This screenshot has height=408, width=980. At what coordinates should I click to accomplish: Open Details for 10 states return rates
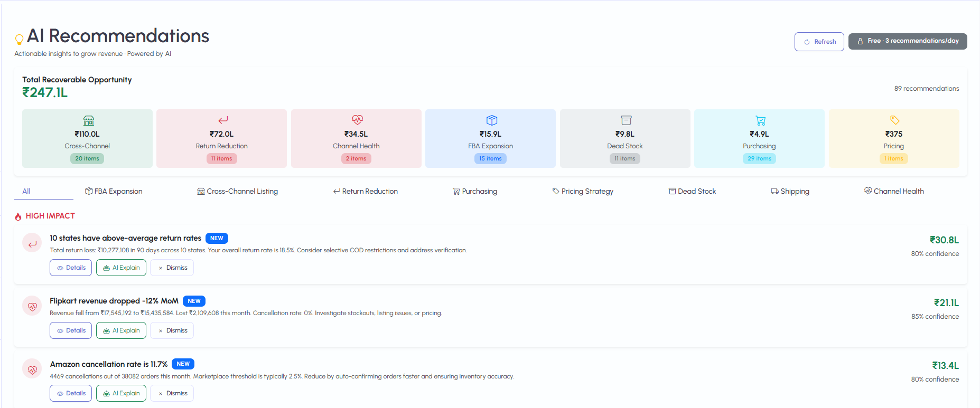click(71, 268)
